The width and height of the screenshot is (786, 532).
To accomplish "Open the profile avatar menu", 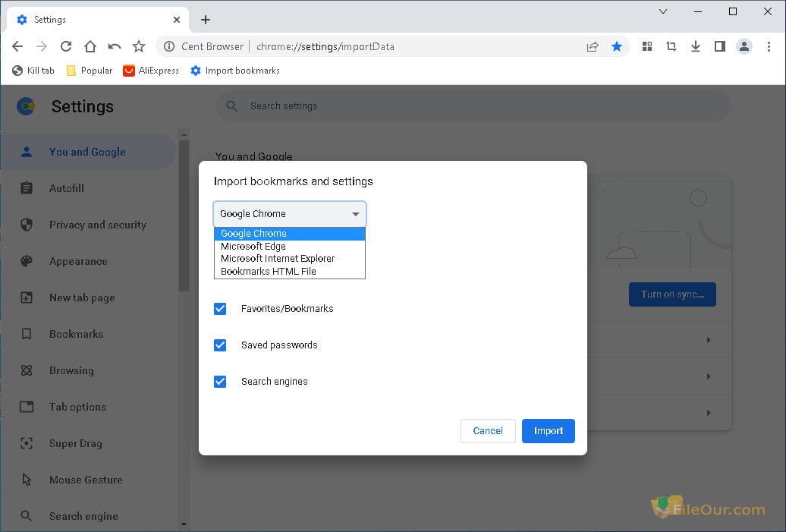I will [744, 46].
